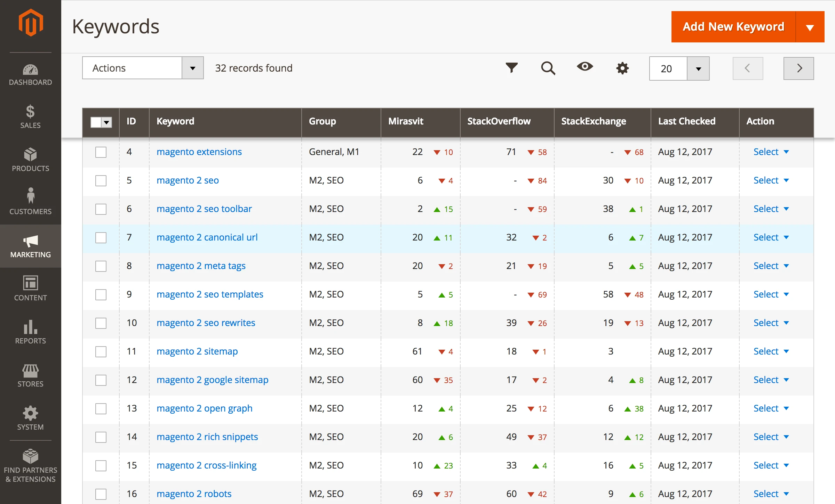Image resolution: width=835 pixels, height=504 pixels.
Task: Check the magento 2 cross-linking row checkbox
Action: click(101, 466)
